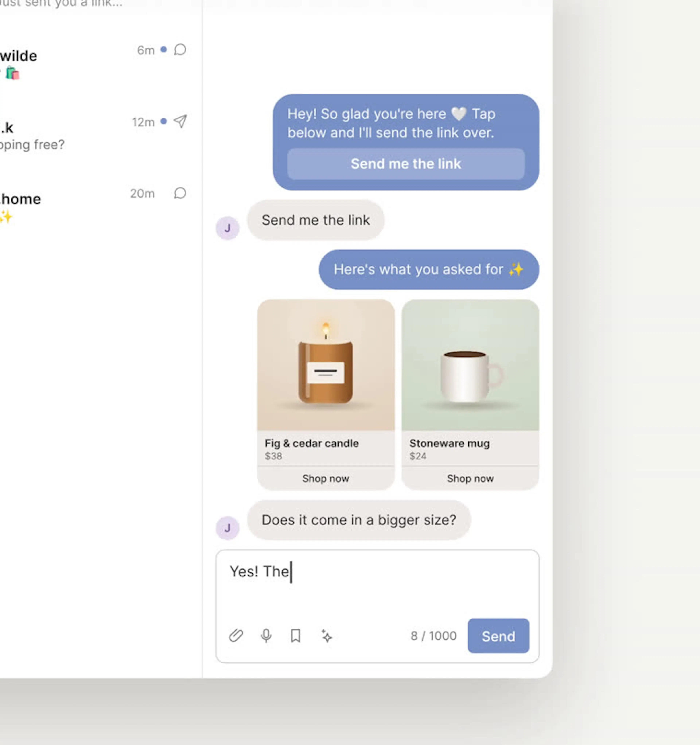The image size is (700, 745).
Task: Click the bookmark saved replies icon
Action: 296,636
